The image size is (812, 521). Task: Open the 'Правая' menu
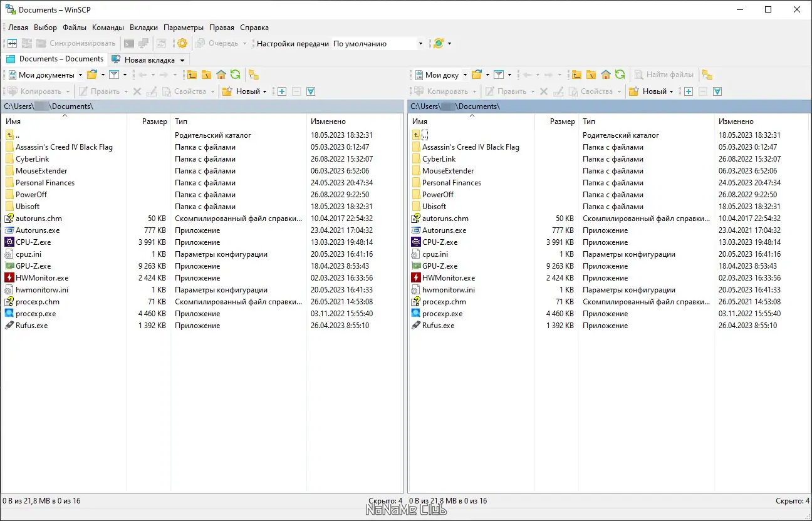pos(222,28)
